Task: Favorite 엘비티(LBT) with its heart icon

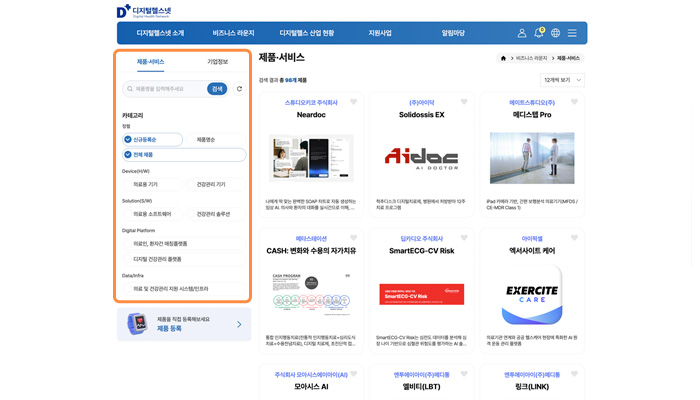Action: click(x=464, y=374)
